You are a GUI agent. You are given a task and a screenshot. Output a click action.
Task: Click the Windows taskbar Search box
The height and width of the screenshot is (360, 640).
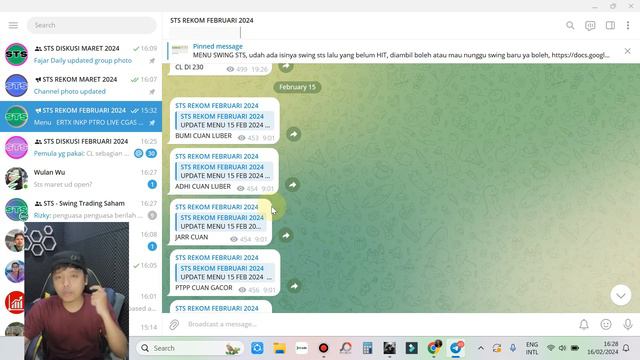pos(189,348)
